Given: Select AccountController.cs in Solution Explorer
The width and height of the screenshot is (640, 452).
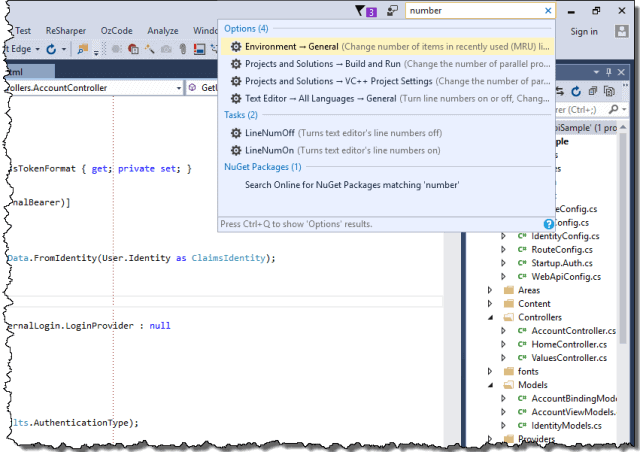Looking at the screenshot, I should 573,331.
